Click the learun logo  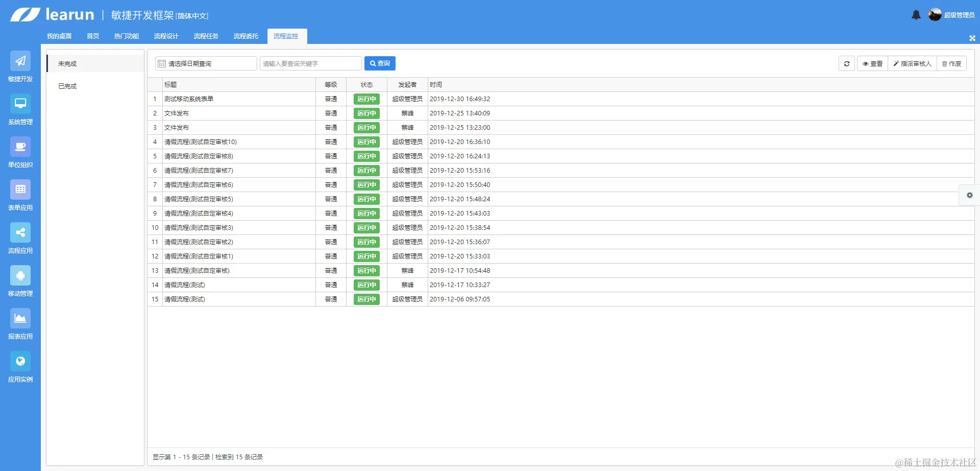53,15
